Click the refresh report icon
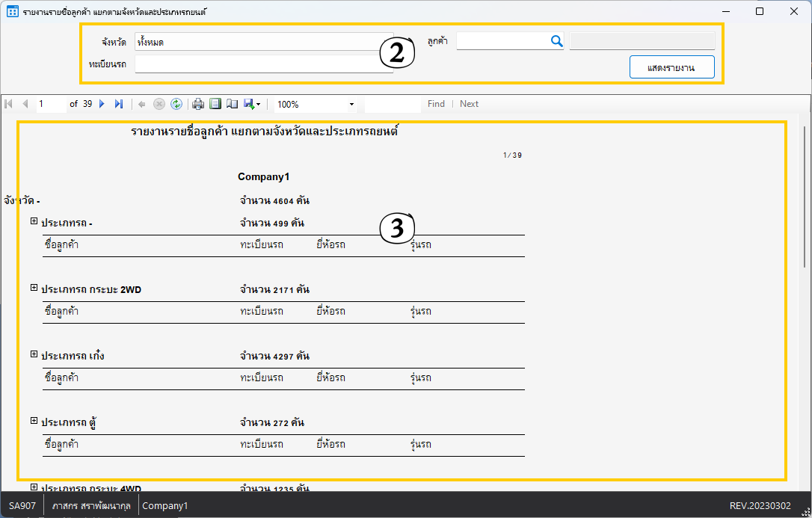This screenshot has width=812, height=518. click(176, 104)
